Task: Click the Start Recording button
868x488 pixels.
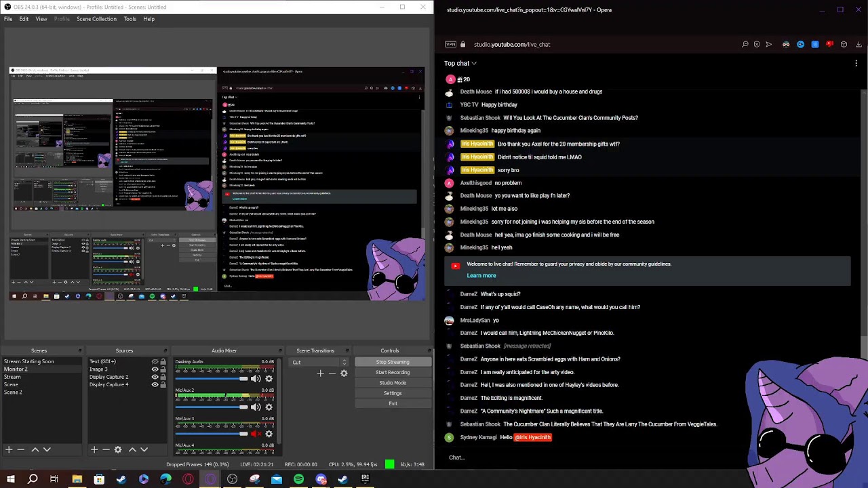Action: tap(393, 372)
